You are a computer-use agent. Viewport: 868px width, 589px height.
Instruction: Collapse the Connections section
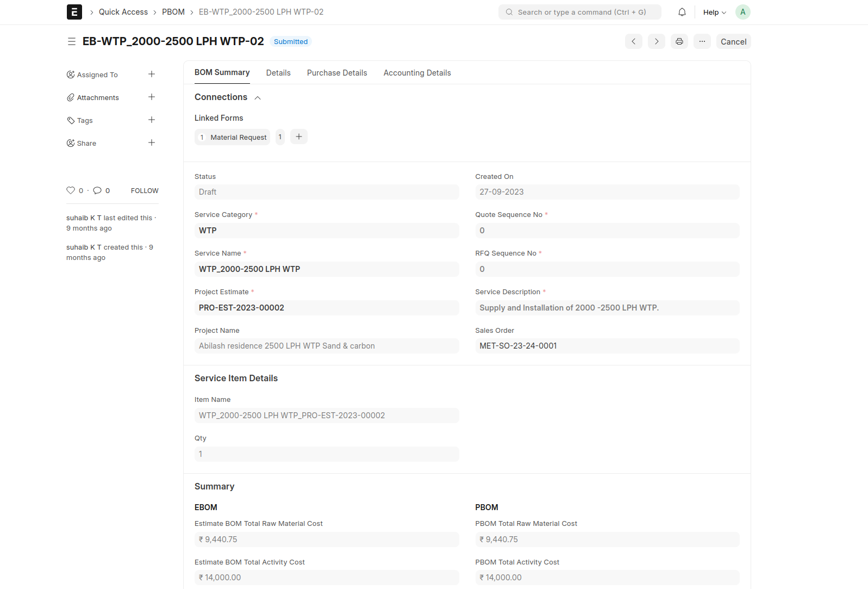[258, 98]
